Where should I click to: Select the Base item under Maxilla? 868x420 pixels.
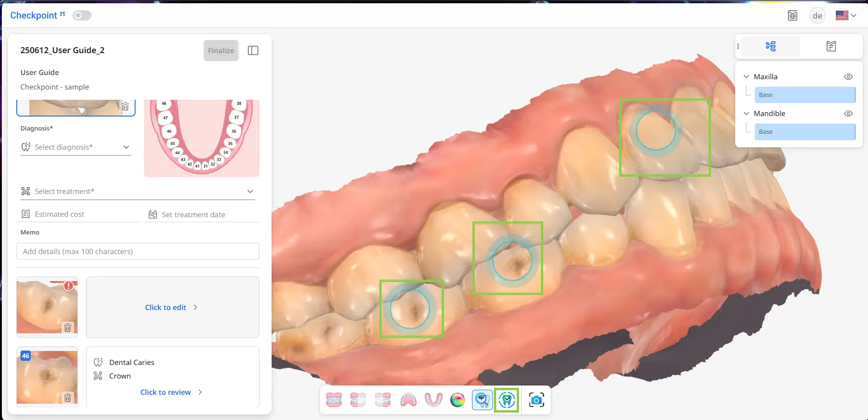pyautogui.click(x=805, y=95)
